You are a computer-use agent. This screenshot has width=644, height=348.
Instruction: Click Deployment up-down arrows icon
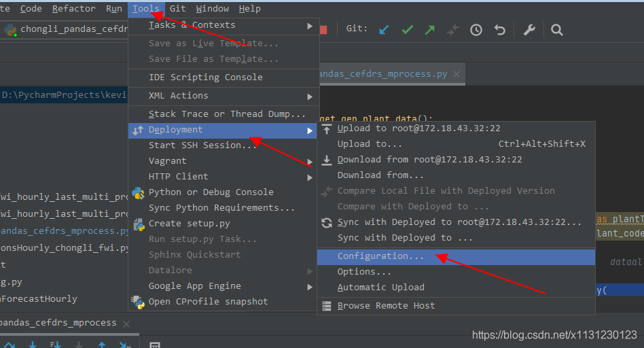click(138, 130)
